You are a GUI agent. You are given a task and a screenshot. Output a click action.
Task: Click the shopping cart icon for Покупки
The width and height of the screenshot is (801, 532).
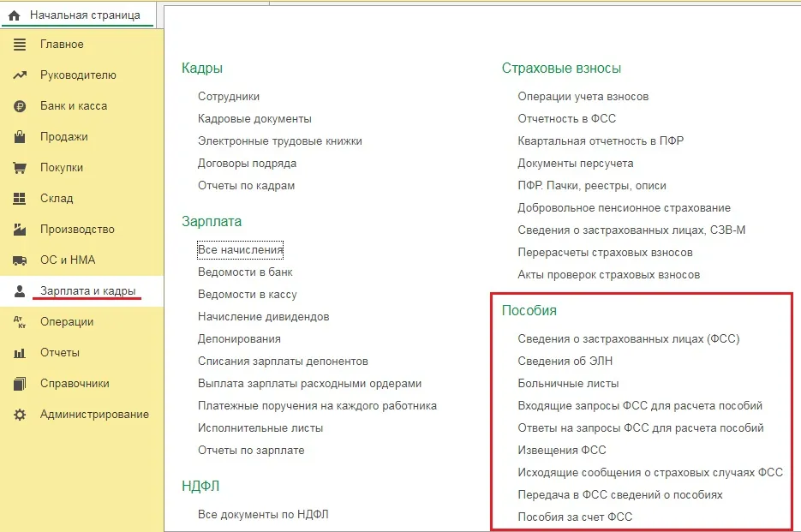tap(20, 168)
